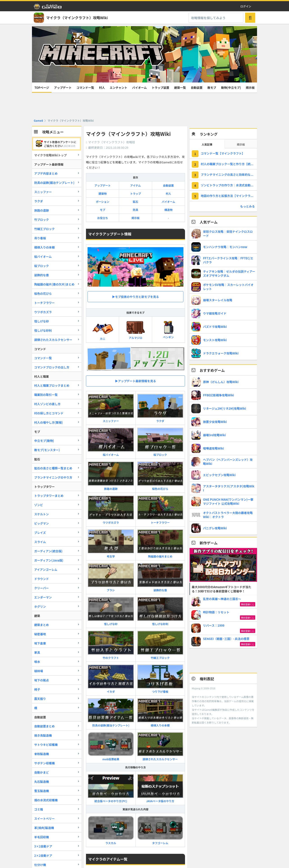Open パズドラ攻略Wiki game icon
This screenshot has height=868, width=289.
pyautogui.click(x=196, y=327)
